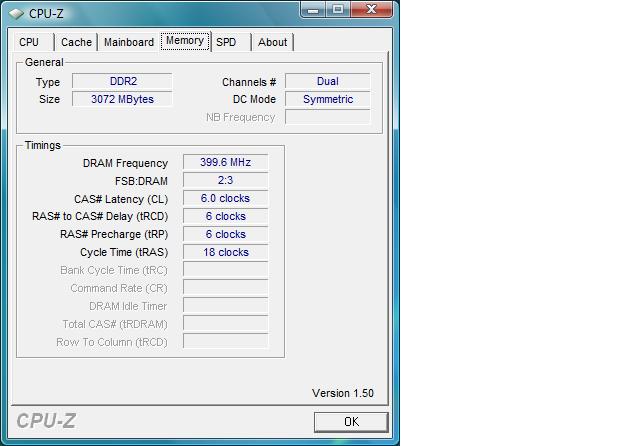
Task: Click the FSB:DRAM label
Action: click(141, 181)
